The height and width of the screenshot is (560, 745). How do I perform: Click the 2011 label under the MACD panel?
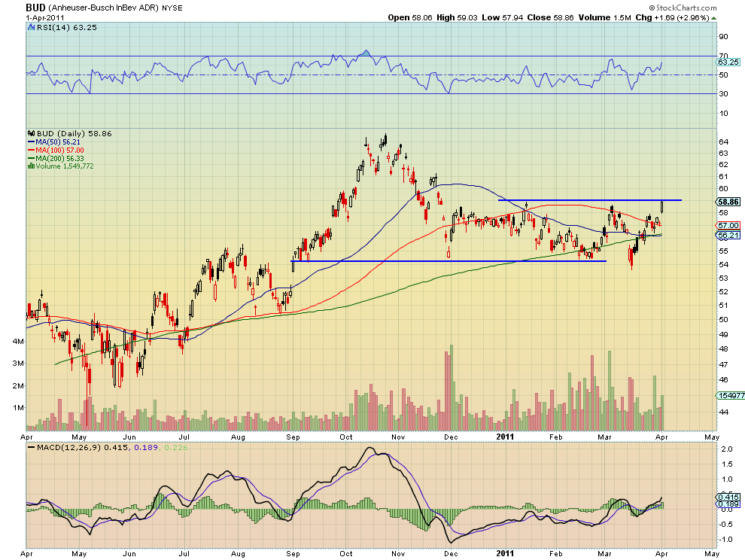coord(505,553)
